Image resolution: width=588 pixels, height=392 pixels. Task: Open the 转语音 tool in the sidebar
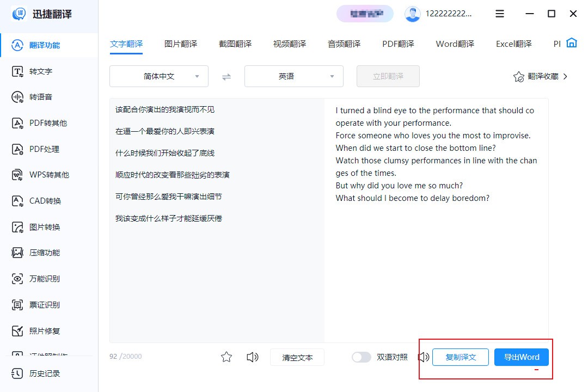(x=41, y=97)
